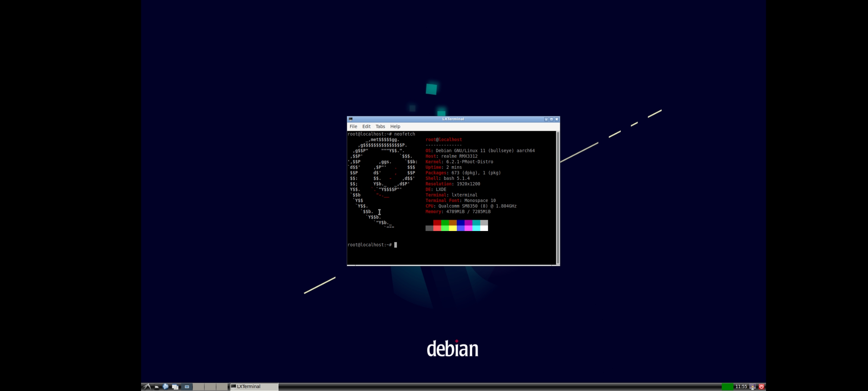Click the green CPU monitor in system tray
The width and height of the screenshot is (868, 391).
tap(728, 386)
